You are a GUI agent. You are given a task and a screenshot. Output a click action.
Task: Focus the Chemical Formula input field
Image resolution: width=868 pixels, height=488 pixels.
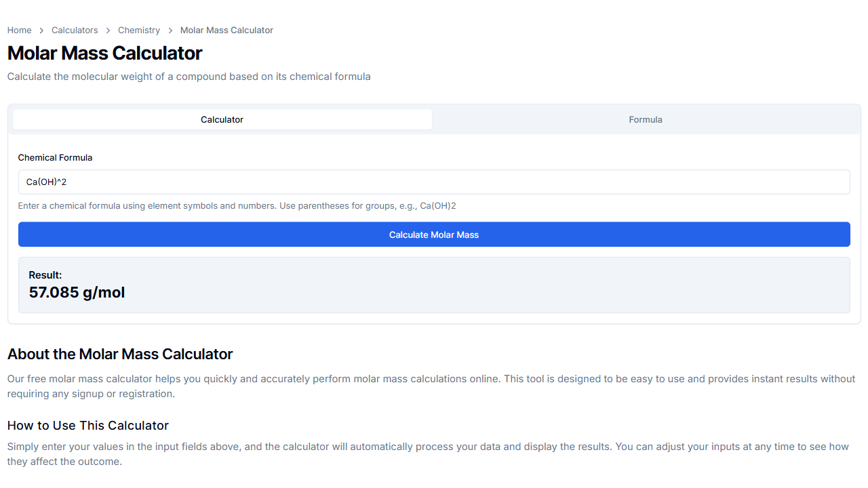point(434,182)
